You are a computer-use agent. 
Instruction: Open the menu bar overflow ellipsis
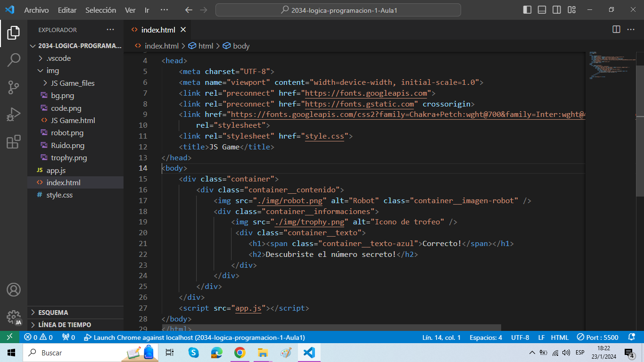(x=164, y=10)
